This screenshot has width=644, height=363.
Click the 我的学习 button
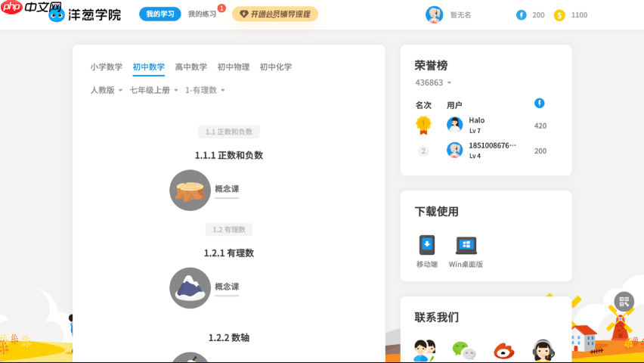(x=159, y=14)
